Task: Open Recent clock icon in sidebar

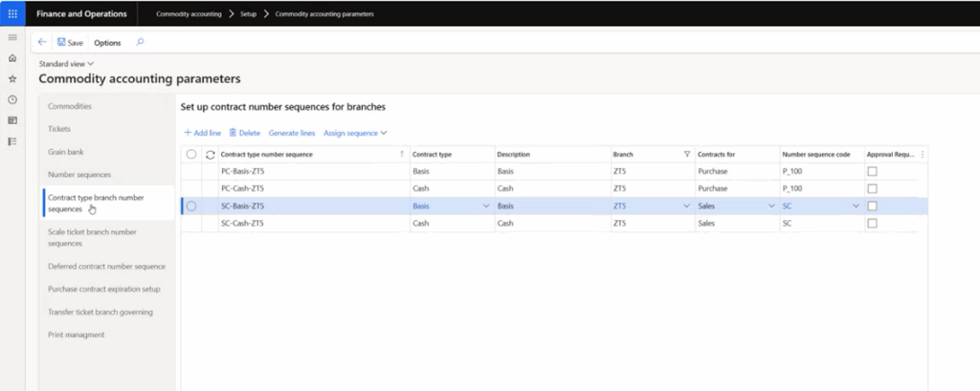Action: (12, 99)
